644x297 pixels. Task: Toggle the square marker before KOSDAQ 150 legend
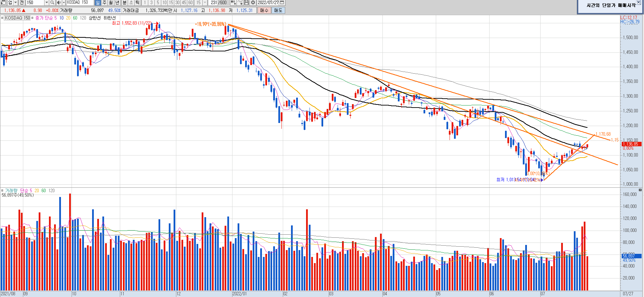[x=2, y=18]
